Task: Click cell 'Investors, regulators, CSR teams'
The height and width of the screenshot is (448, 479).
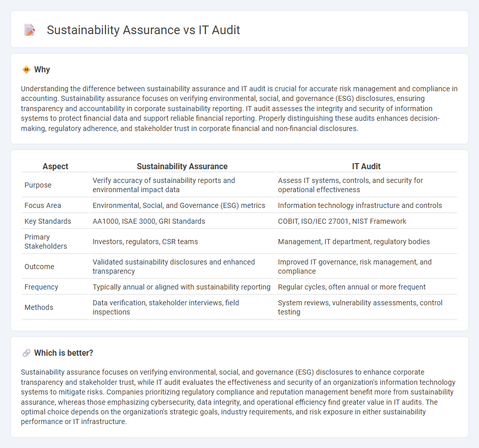Action: [x=182, y=242]
